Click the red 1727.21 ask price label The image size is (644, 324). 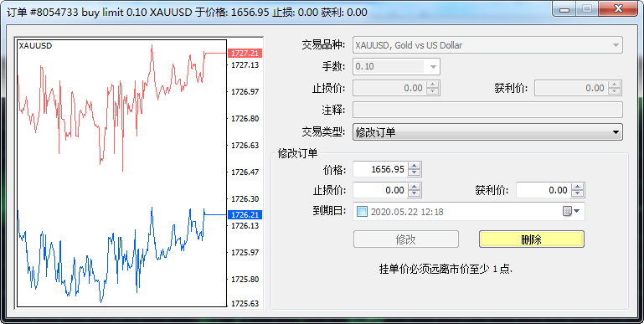pyautogui.click(x=245, y=54)
